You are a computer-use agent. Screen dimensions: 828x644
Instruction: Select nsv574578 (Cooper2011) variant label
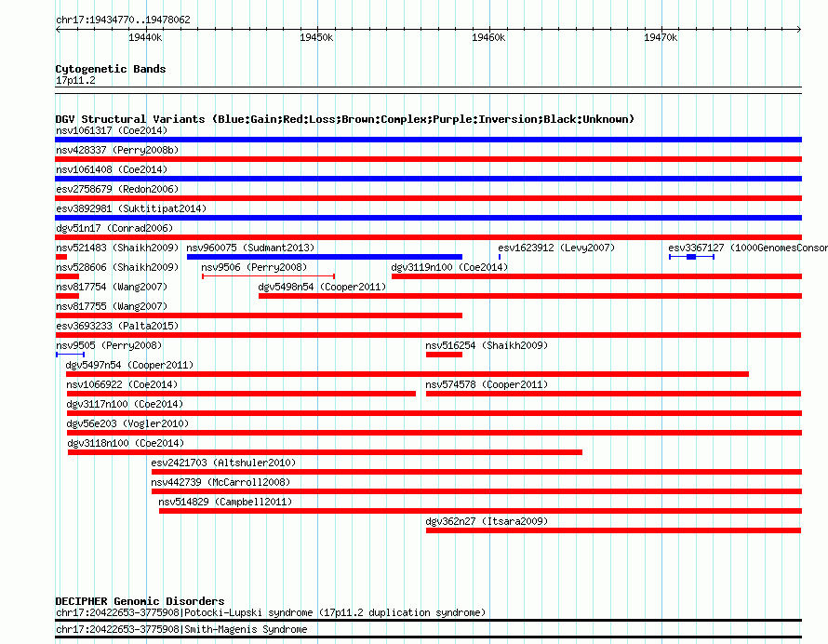pyautogui.click(x=487, y=384)
